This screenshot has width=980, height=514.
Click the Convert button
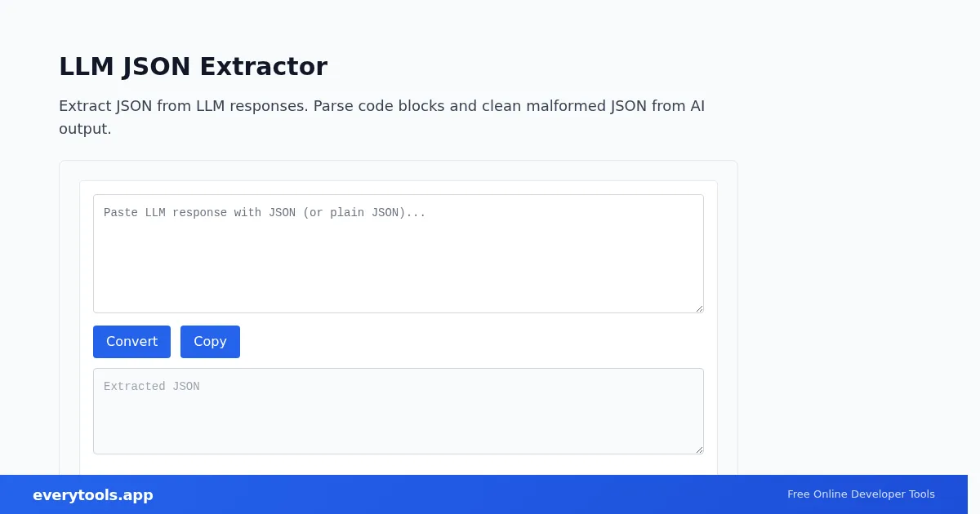pos(131,342)
